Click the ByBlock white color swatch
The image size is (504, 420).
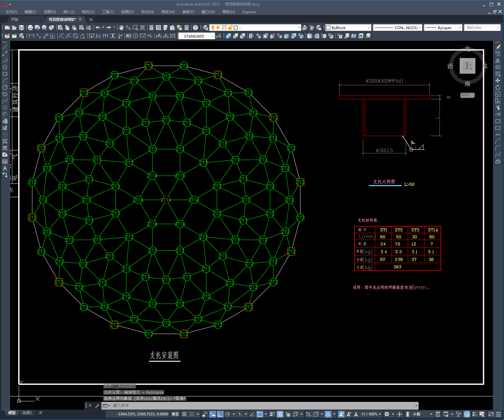pos(328,28)
